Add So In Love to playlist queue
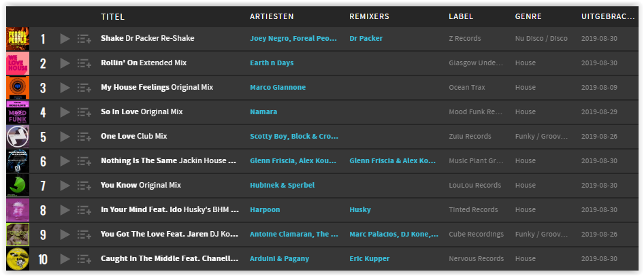The width and height of the screenshot is (644, 276). point(84,112)
